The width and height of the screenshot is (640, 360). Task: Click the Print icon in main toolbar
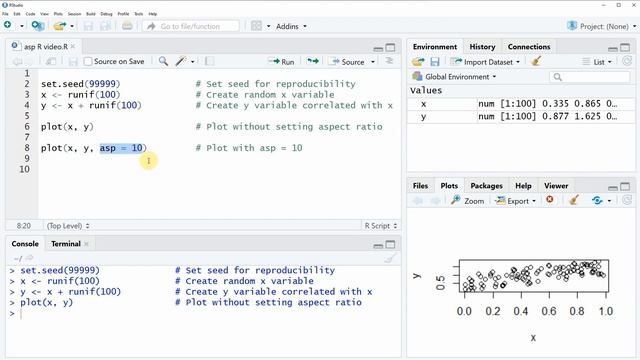click(127, 26)
